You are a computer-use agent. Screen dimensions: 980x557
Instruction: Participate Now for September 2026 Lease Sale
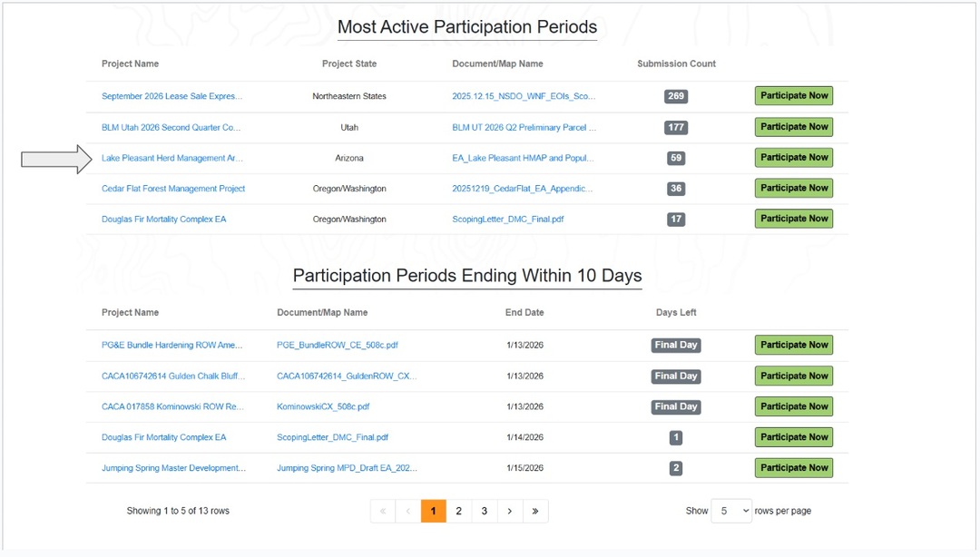pos(794,96)
